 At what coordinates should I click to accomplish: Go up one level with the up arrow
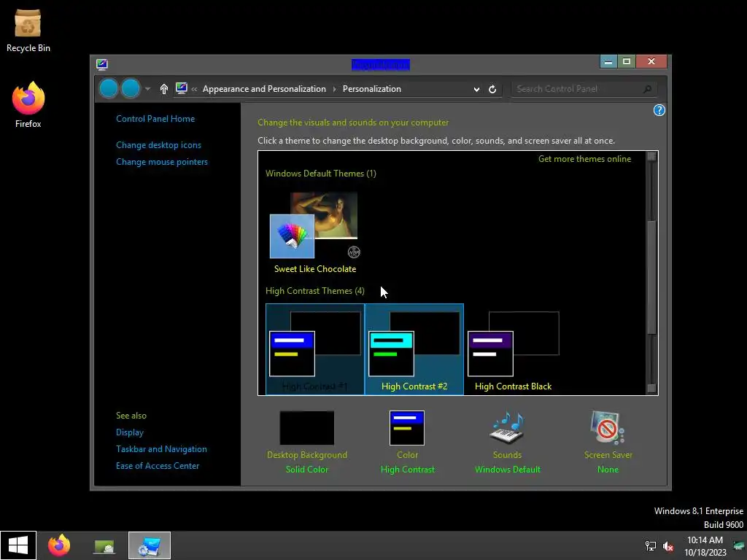coord(164,89)
